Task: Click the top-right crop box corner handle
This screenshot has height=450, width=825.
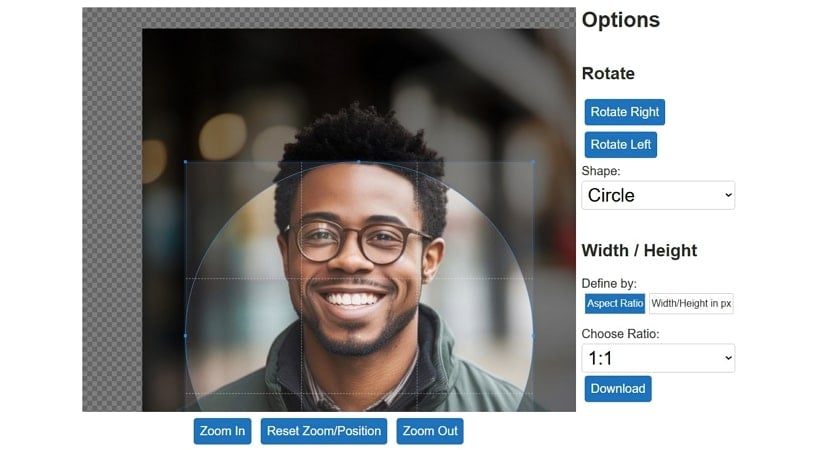Action: coord(533,162)
